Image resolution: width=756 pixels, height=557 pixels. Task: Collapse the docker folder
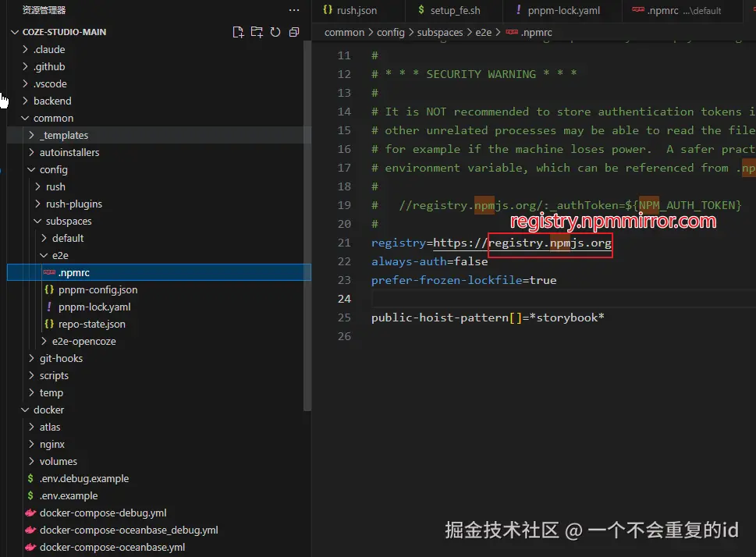tap(25, 410)
